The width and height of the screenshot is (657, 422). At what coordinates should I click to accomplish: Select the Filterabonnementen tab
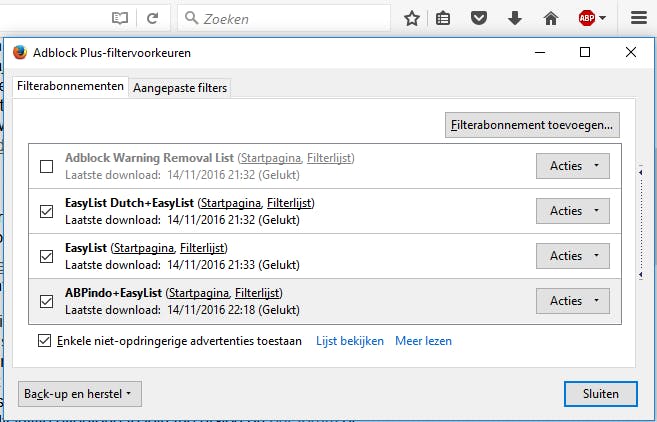point(71,87)
